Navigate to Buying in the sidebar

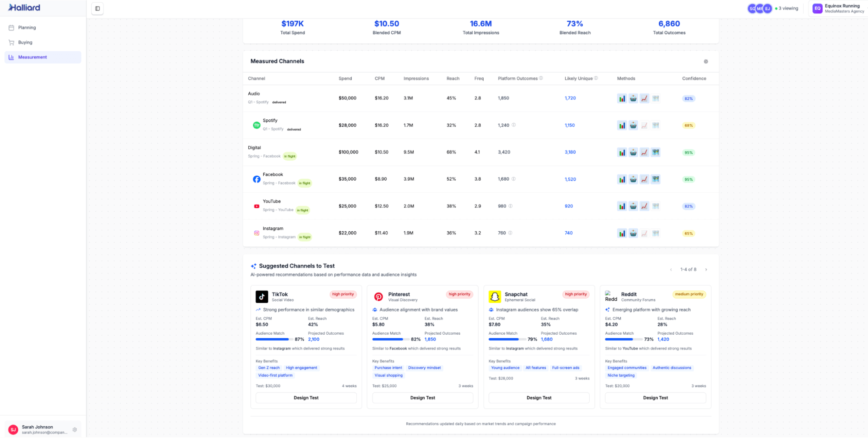25,43
